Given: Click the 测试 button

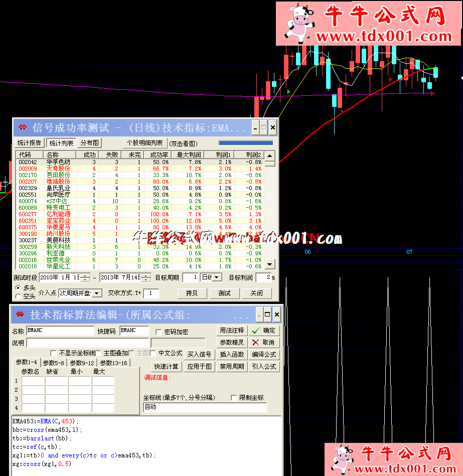Looking at the screenshot, I should pyautogui.click(x=224, y=293).
